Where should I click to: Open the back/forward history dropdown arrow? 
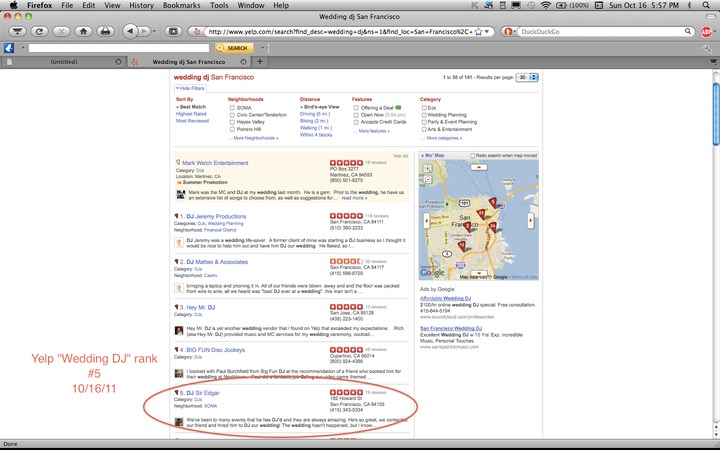tap(154, 32)
